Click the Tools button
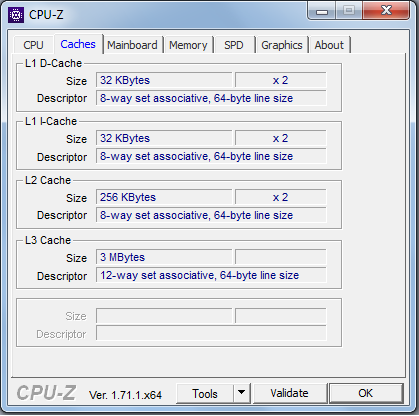Viewport: 419px width, 416px height. (205, 394)
